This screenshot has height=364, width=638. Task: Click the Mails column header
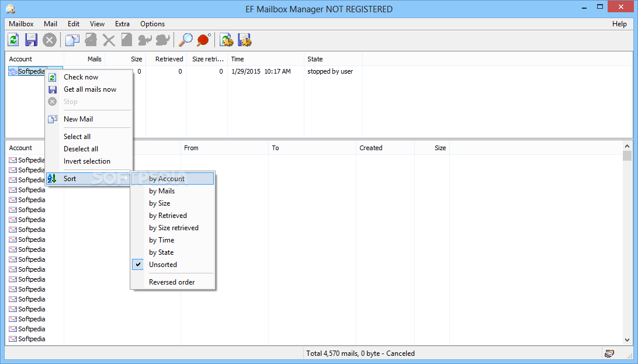(x=84, y=59)
